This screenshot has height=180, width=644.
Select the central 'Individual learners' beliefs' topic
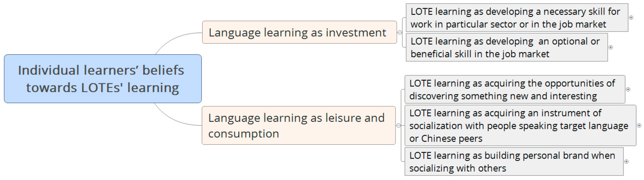[x=103, y=79]
